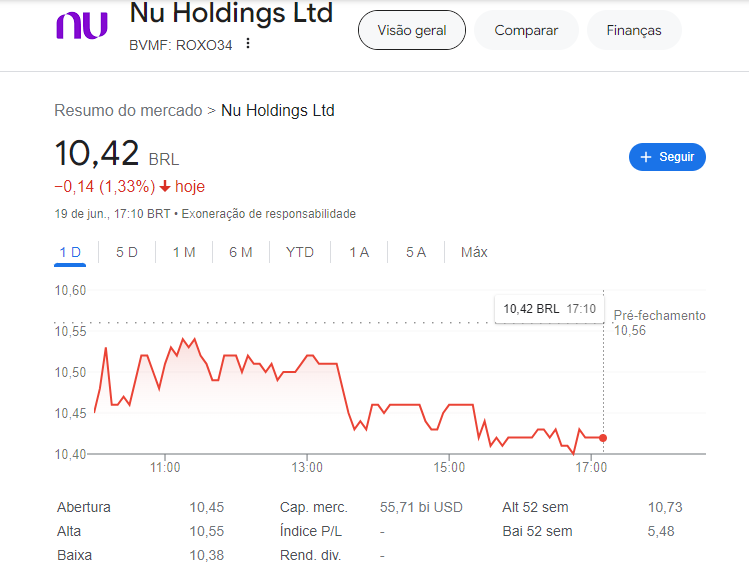Select the 1 D time range
The image size is (749, 575).
[70, 252]
